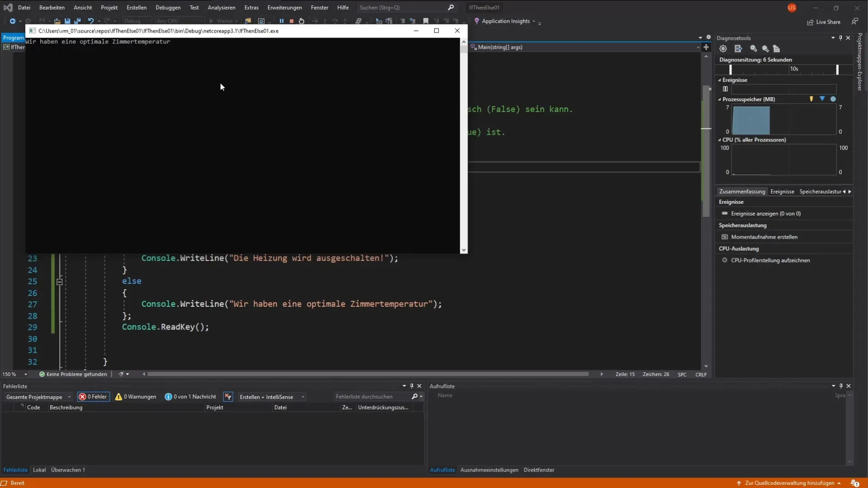Screen dimensions: 868x488
Task: Collapse the Ereignisse graph section
Action: 719,80
